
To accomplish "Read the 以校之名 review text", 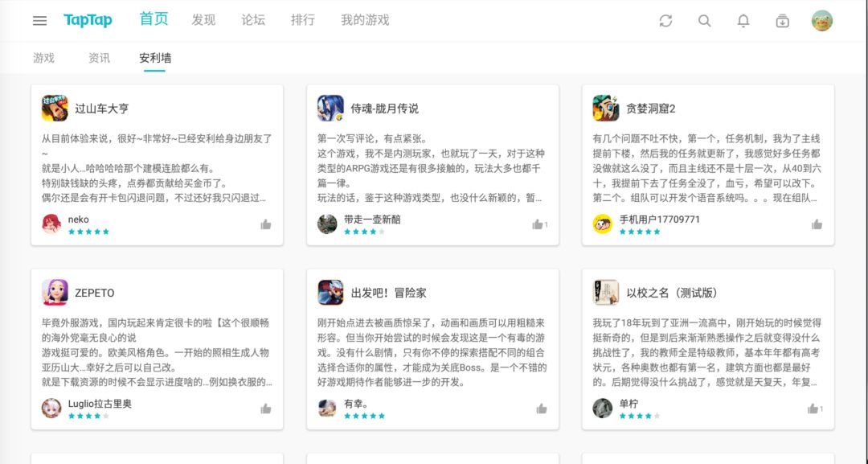I will tap(707, 352).
